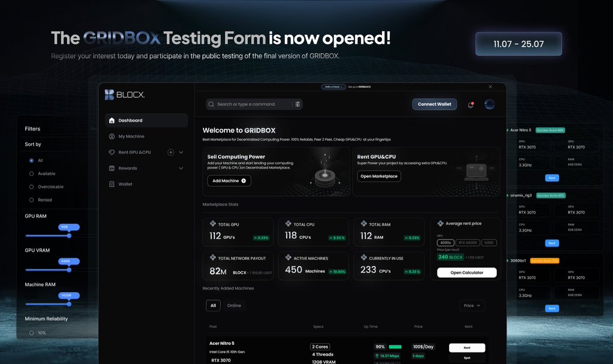This screenshot has width=613, height=364.
Task: Click the TOTAL GPU card icon
Action: 213,224
